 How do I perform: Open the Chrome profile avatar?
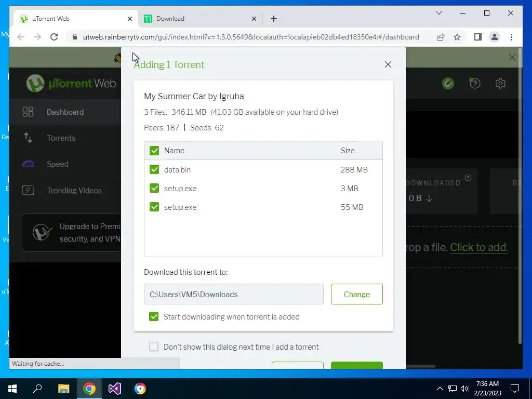495,37
